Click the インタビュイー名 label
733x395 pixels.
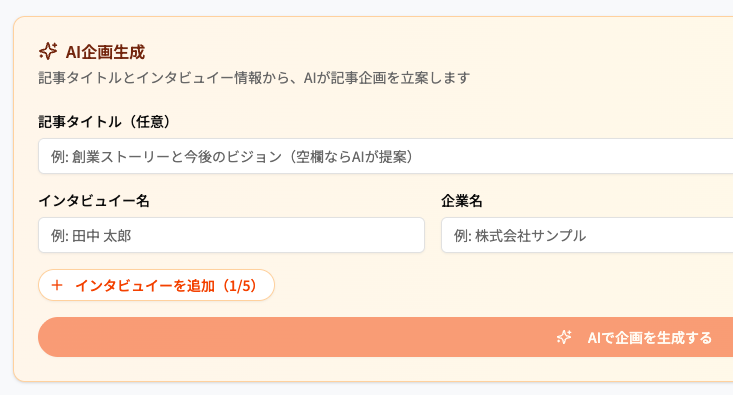94,201
